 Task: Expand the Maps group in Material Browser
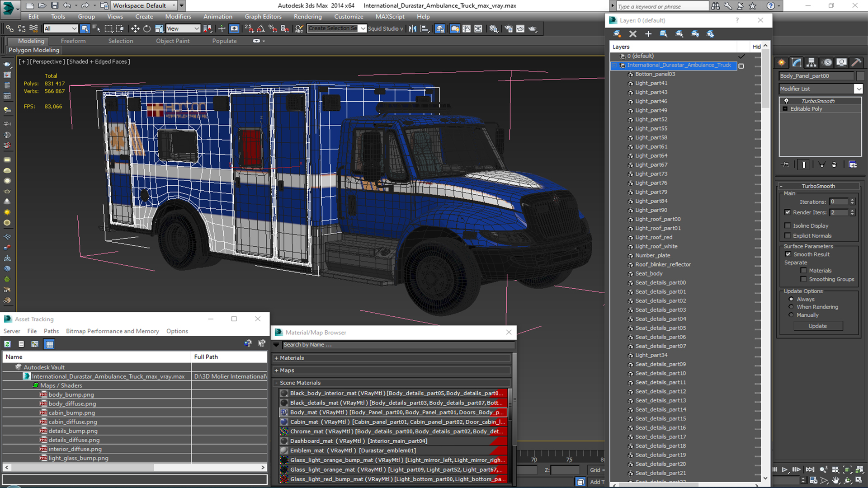[276, 370]
